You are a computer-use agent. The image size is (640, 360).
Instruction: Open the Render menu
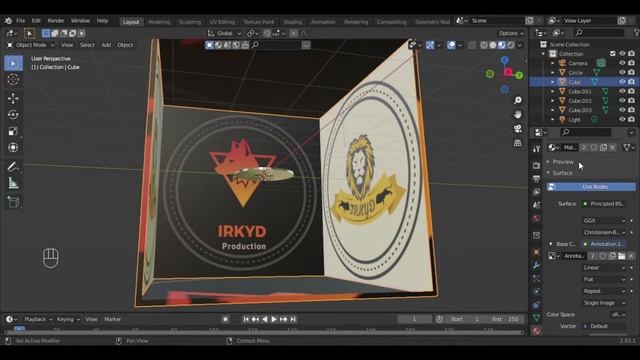[56, 20]
